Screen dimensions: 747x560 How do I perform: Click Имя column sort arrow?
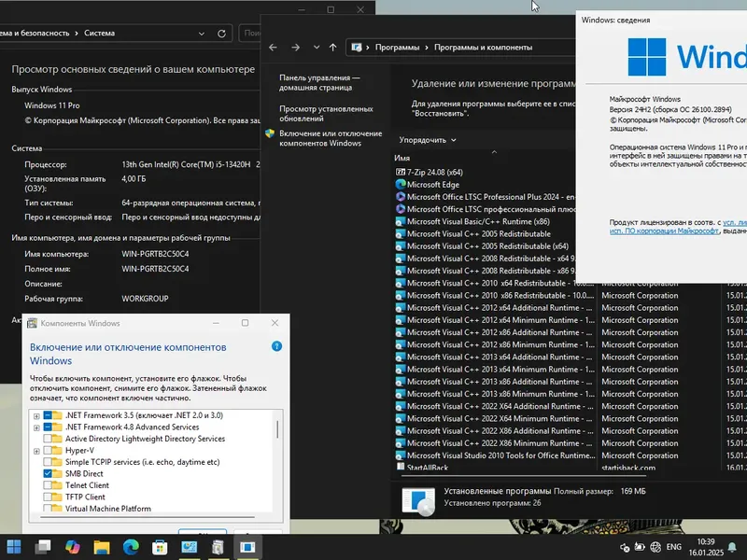(494, 152)
